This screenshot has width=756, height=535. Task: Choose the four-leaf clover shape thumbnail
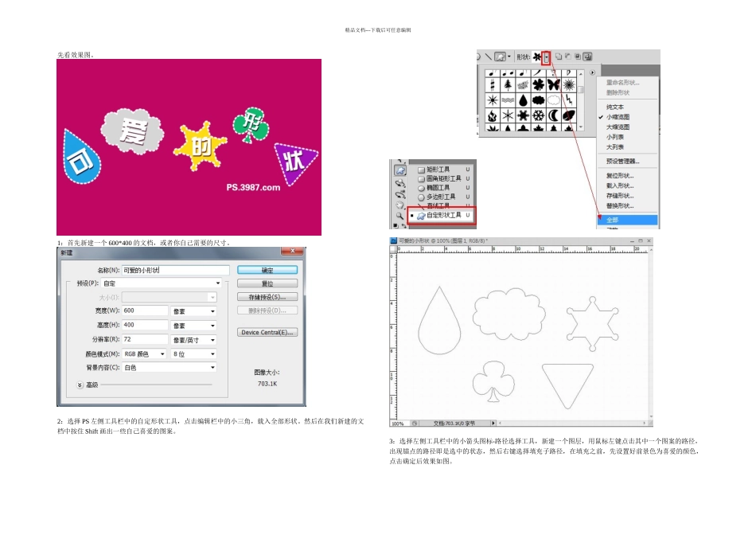pos(538,85)
